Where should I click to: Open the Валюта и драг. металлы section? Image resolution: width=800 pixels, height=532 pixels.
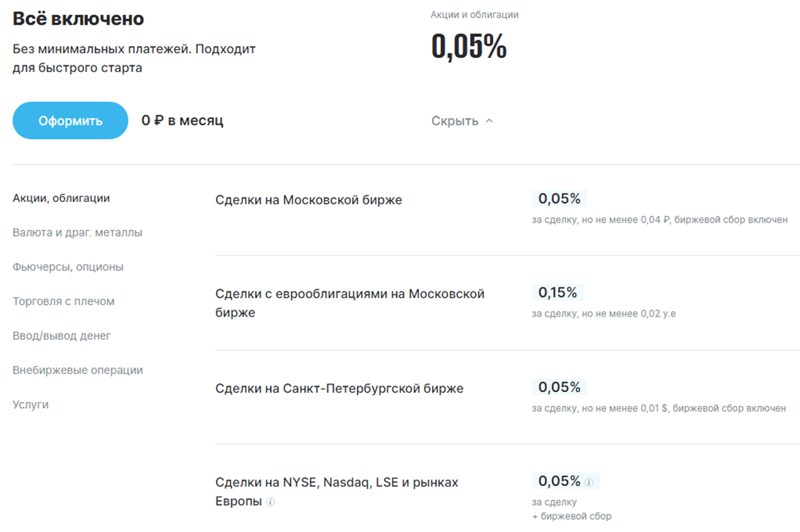(x=77, y=233)
